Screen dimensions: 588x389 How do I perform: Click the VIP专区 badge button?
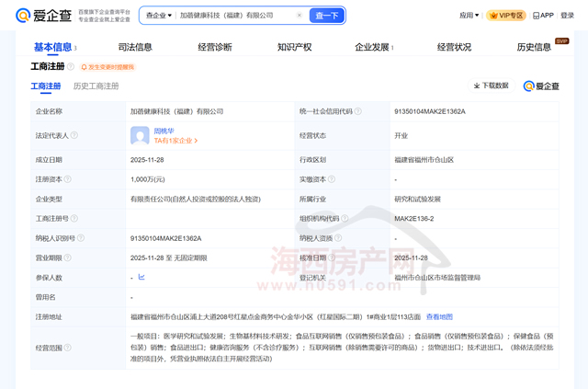pos(506,16)
